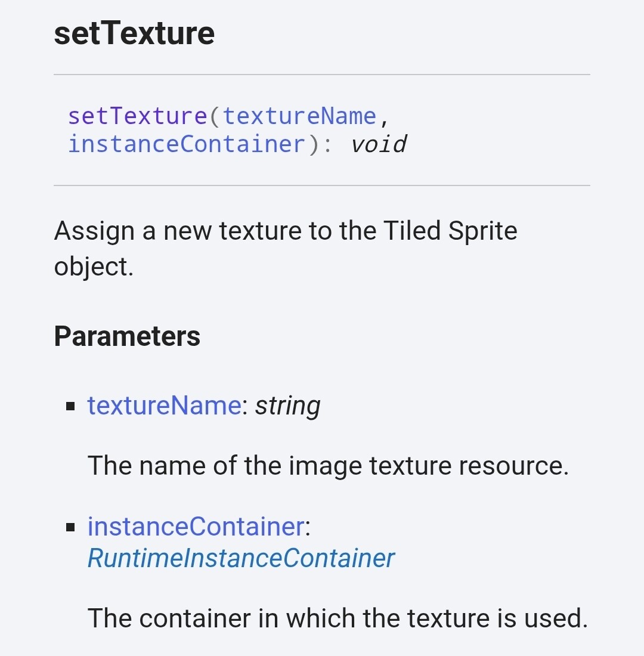Image resolution: width=644 pixels, height=656 pixels.
Task: Click 'The container in which the texture is used' text
Action: point(338,618)
